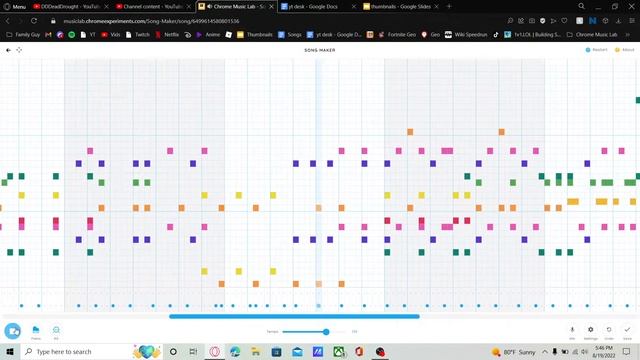Expand the system tray hidden icons chevron

click(x=545, y=351)
